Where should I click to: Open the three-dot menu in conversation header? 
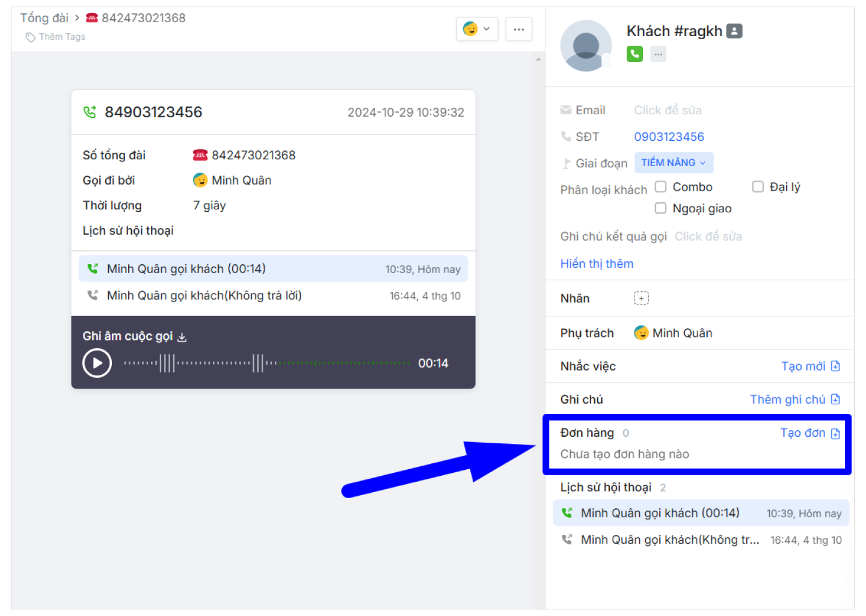(518, 29)
